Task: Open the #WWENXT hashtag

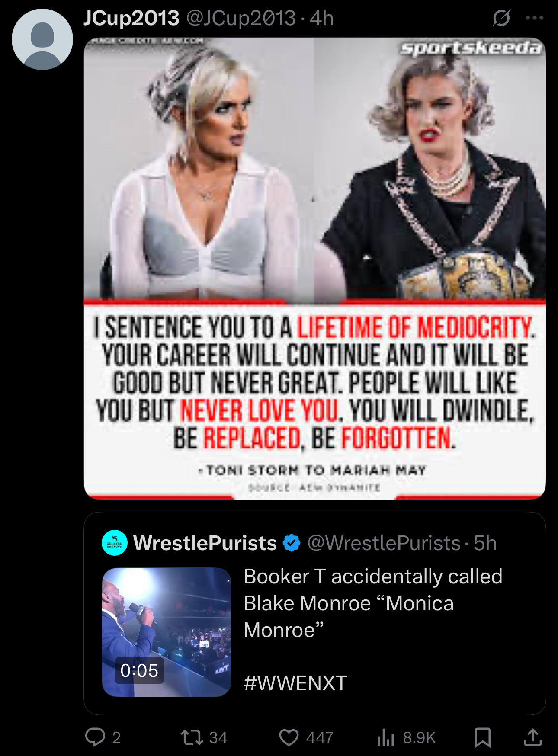Action: 295,683
